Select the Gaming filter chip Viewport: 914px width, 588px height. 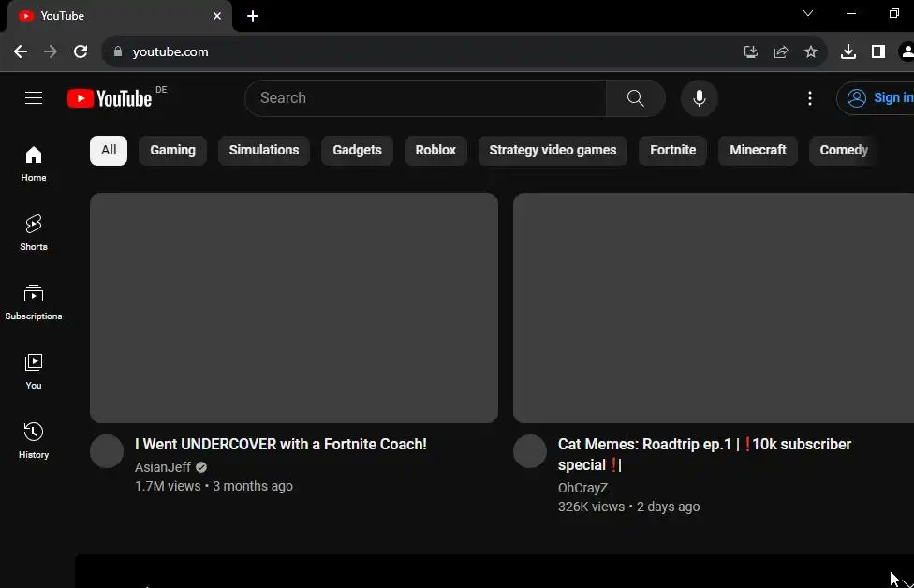click(172, 151)
